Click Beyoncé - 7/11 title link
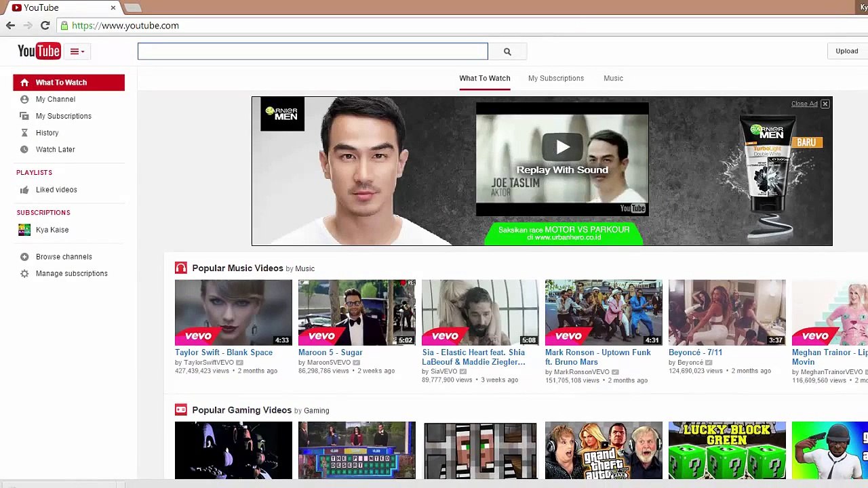Viewport: 868px width, 488px height. pos(695,352)
